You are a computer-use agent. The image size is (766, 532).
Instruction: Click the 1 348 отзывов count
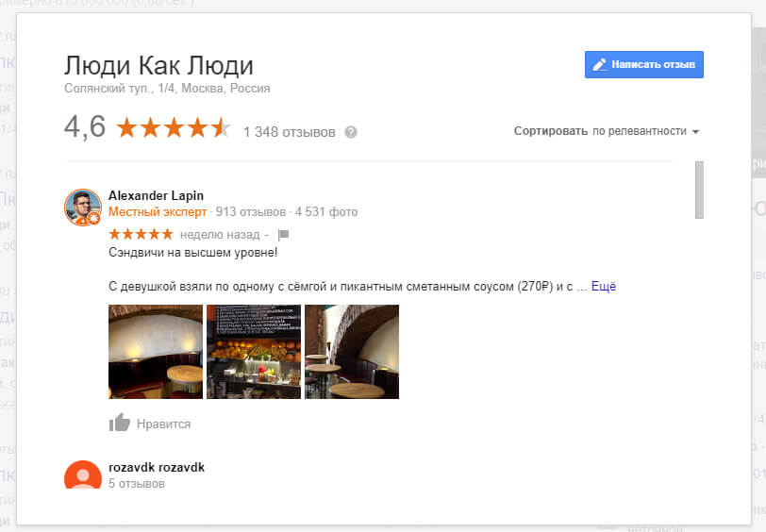(290, 132)
